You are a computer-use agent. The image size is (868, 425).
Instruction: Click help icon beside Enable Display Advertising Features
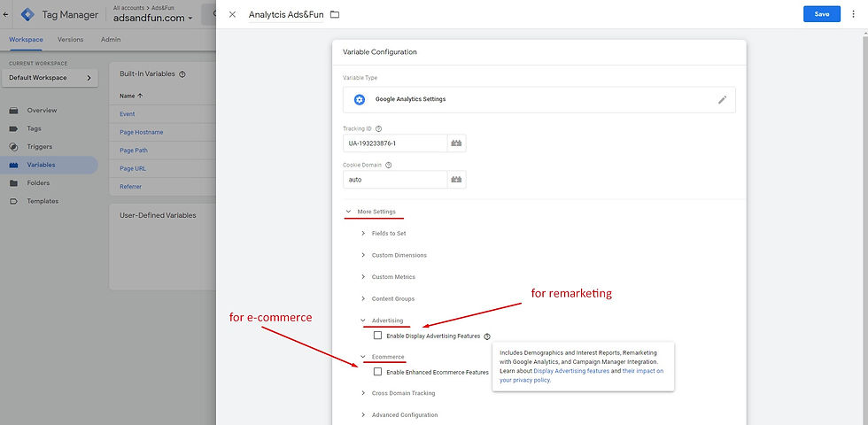(487, 336)
